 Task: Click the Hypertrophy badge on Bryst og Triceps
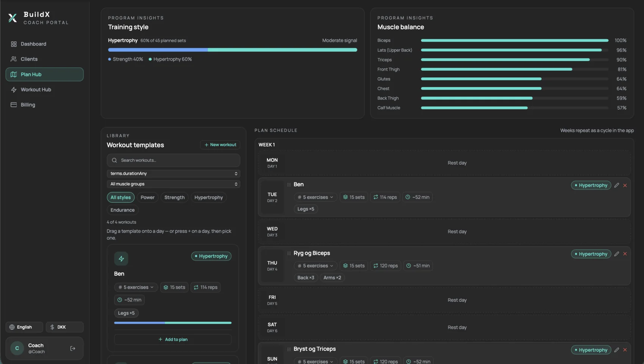pyautogui.click(x=591, y=350)
